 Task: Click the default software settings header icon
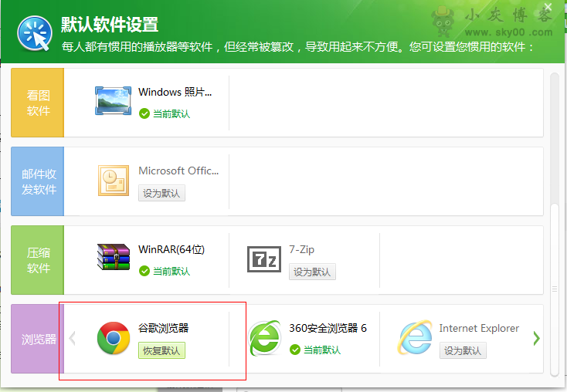click(35, 33)
